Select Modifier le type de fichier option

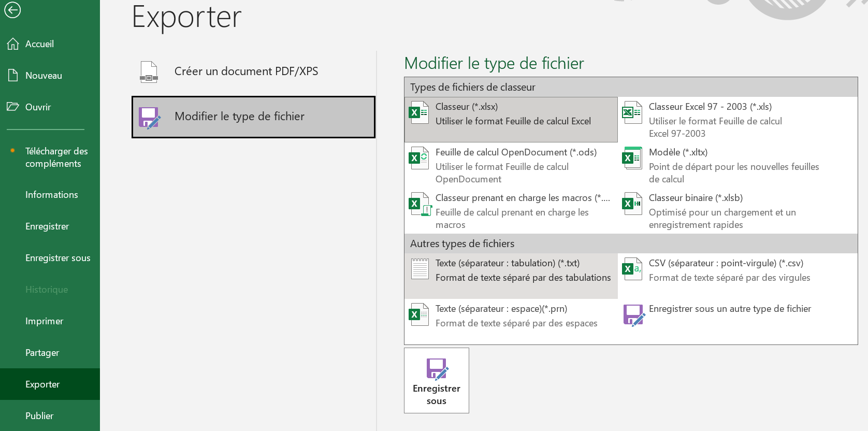point(253,117)
